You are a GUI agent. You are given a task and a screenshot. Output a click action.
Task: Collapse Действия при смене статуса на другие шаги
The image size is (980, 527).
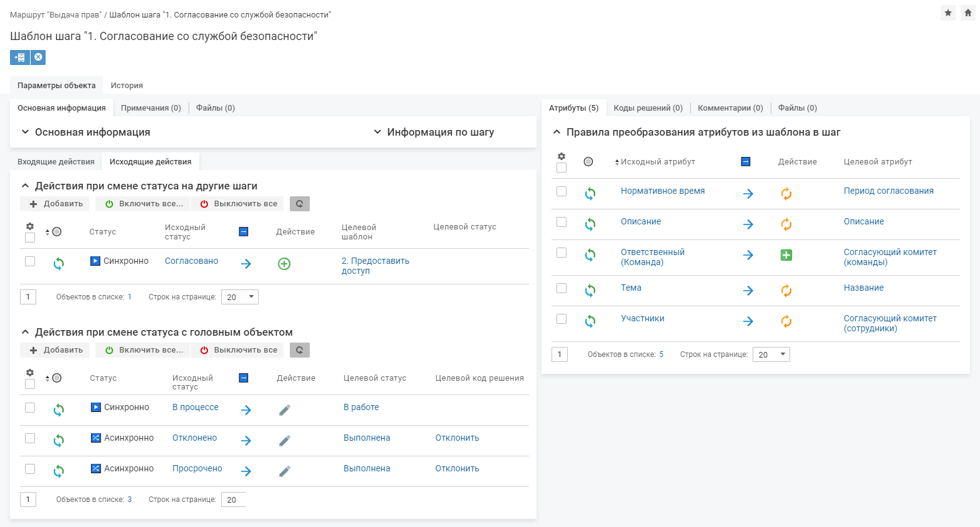click(x=26, y=186)
